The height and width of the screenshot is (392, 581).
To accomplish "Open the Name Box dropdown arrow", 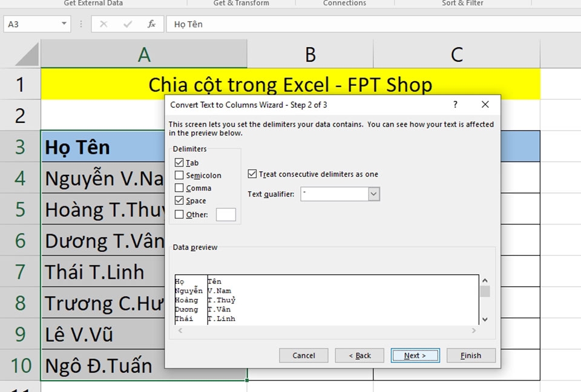I will (x=64, y=24).
